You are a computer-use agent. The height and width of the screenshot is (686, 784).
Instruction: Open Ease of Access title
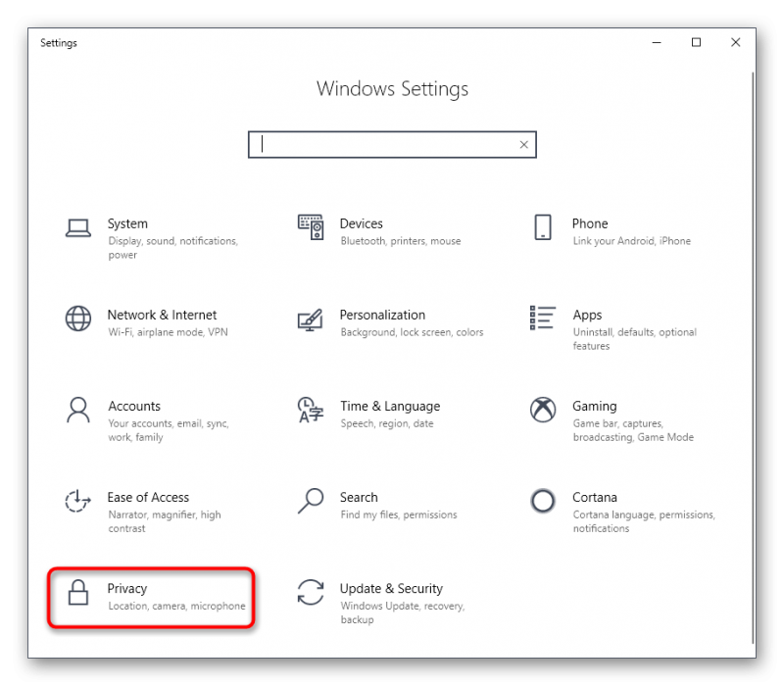pos(148,498)
